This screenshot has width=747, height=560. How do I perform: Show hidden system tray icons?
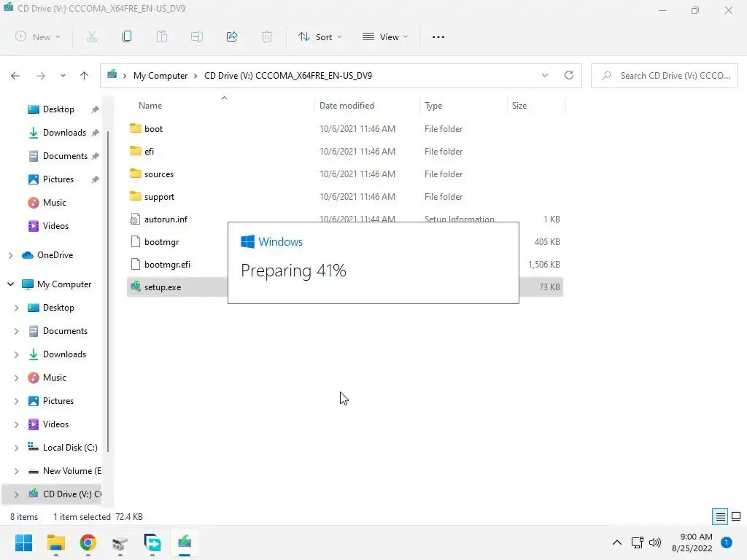pyautogui.click(x=617, y=542)
